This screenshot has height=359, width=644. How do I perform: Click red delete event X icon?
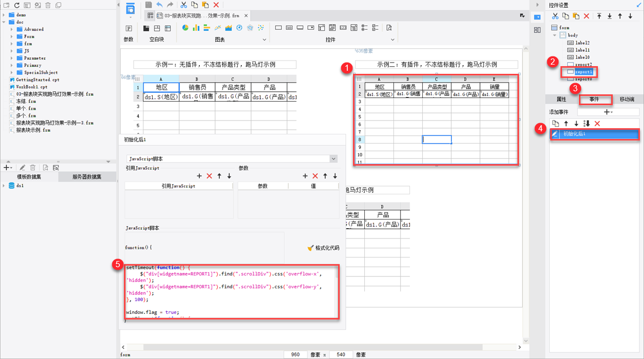(597, 124)
